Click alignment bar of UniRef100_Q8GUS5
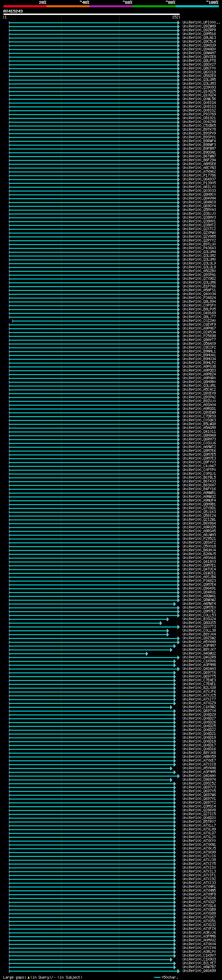This screenshot has width=222, height=980. (85, 623)
